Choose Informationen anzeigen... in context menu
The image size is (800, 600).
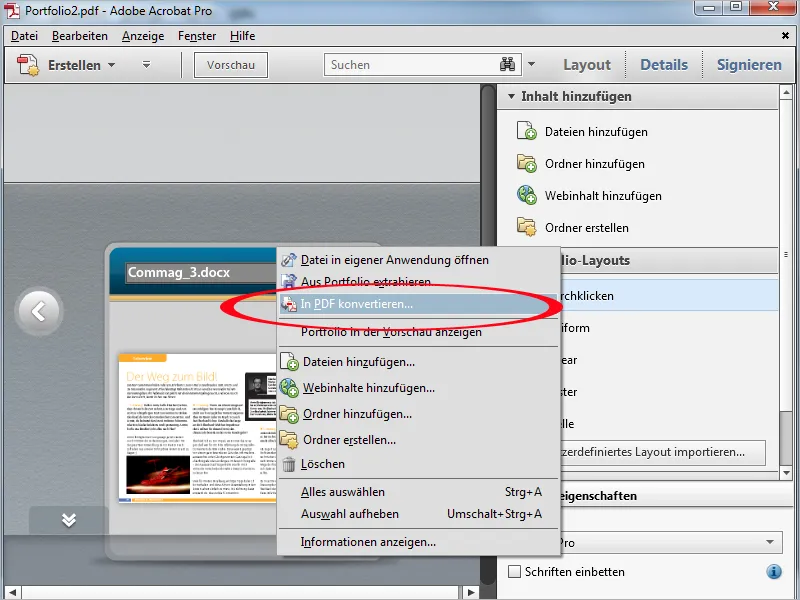point(418,542)
